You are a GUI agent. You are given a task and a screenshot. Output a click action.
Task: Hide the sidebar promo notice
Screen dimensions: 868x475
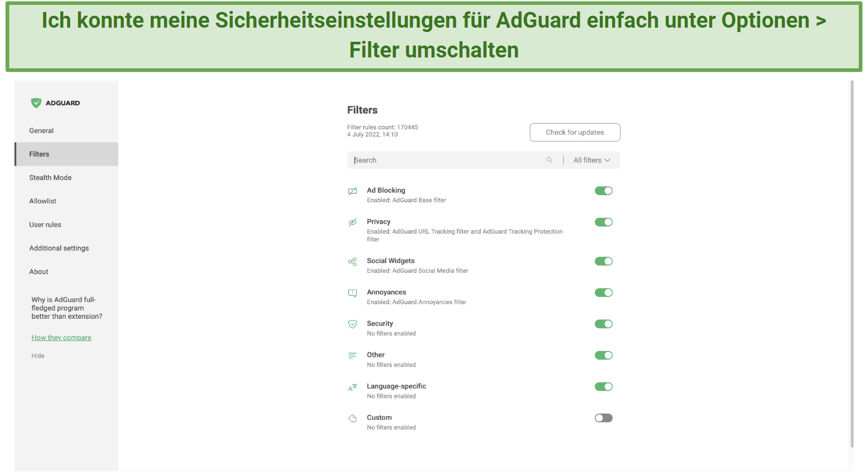pyautogui.click(x=38, y=356)
